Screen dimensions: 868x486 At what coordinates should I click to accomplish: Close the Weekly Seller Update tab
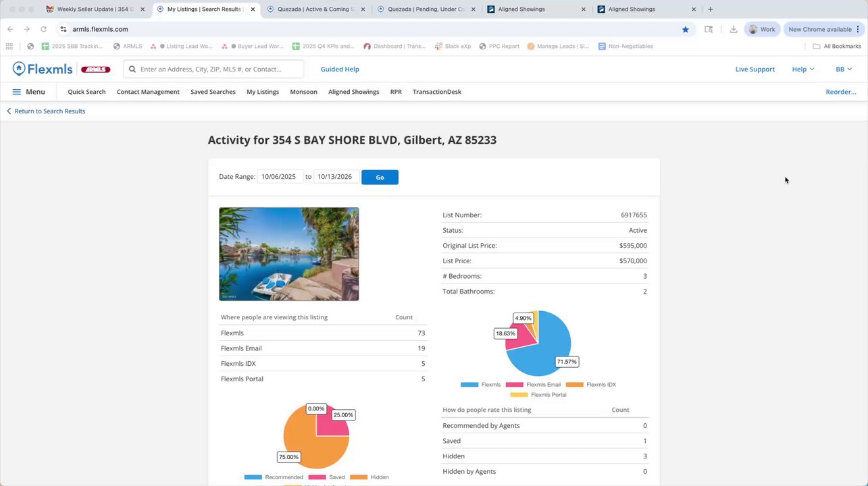pos(143,9)
